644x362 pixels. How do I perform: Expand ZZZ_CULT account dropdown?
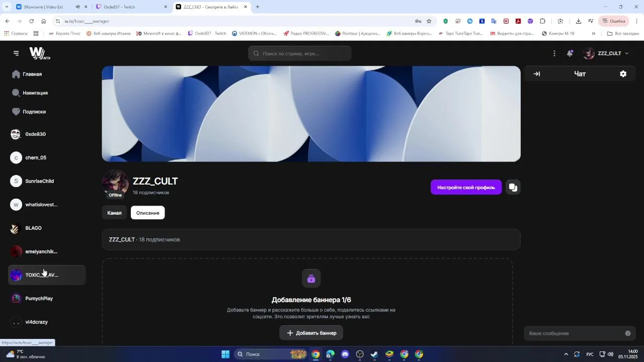(x=626, y=53)
